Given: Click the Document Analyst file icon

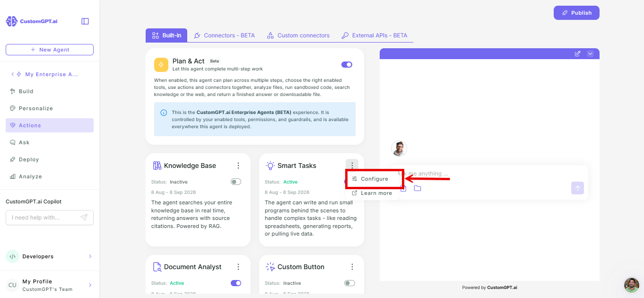Looking at the screenshot, I should [157, 267].
